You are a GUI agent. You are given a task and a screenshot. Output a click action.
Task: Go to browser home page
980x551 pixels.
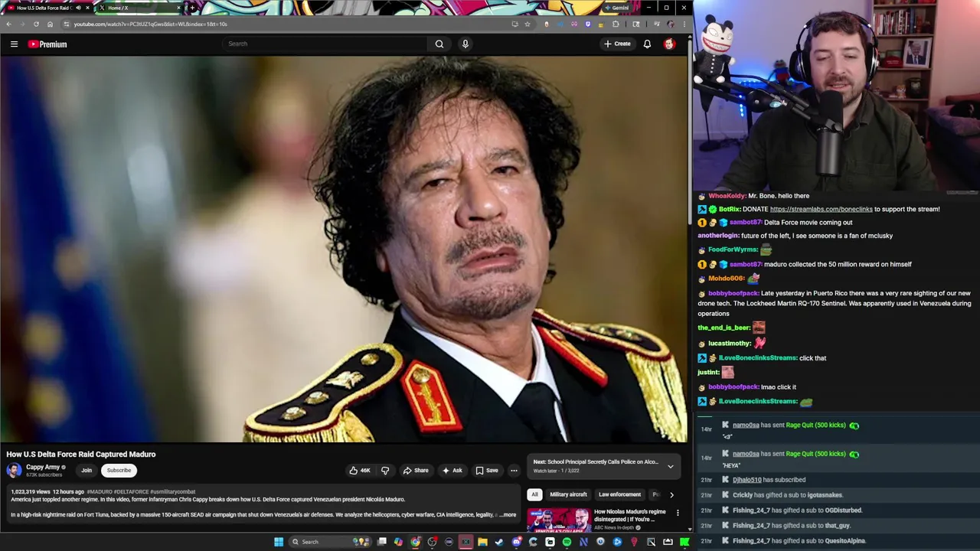50,24
